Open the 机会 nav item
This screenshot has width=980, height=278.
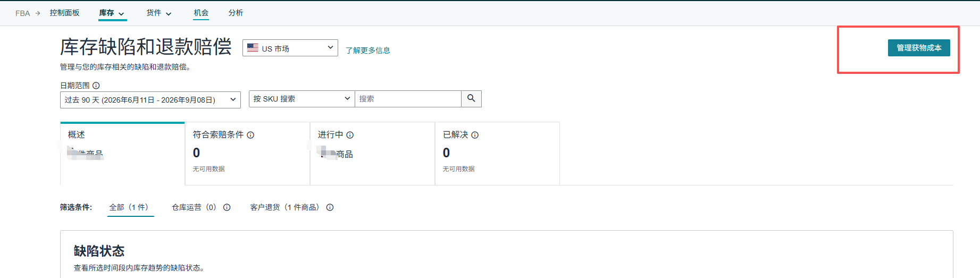[201, 13]
